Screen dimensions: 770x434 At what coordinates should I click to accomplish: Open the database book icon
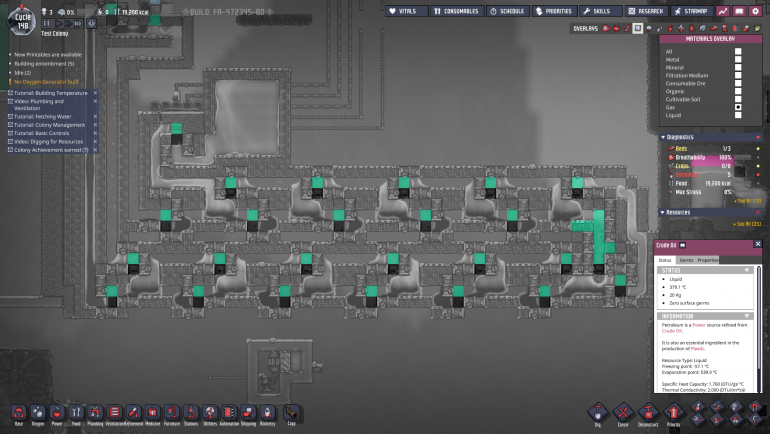click(739, 11)
